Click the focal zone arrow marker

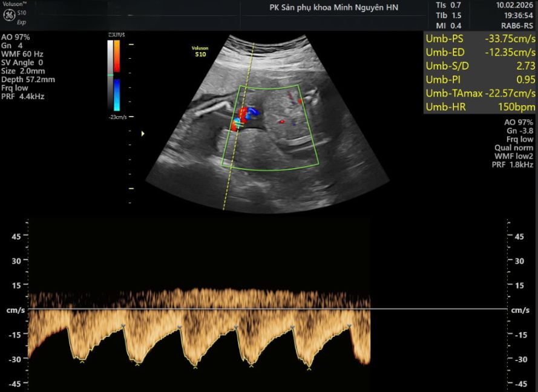pyautogui.click(x=143, y=133)
